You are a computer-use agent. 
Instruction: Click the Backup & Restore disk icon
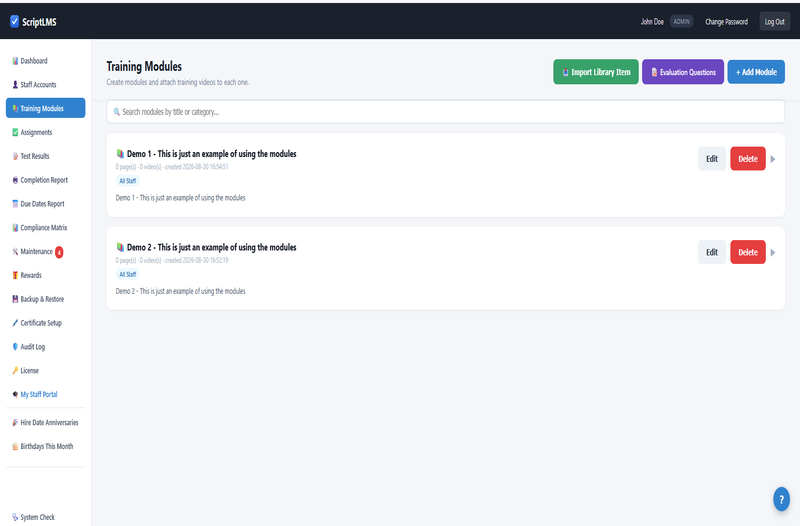(15, 299)
